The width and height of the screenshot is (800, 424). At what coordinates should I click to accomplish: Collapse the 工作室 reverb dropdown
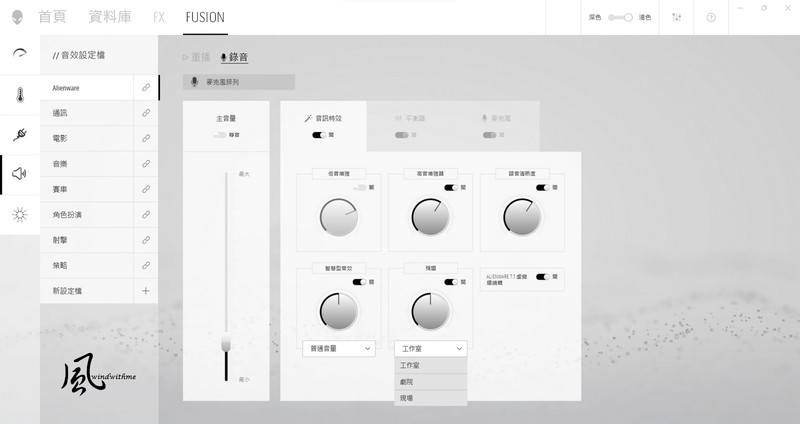click(x=431, y=348)
